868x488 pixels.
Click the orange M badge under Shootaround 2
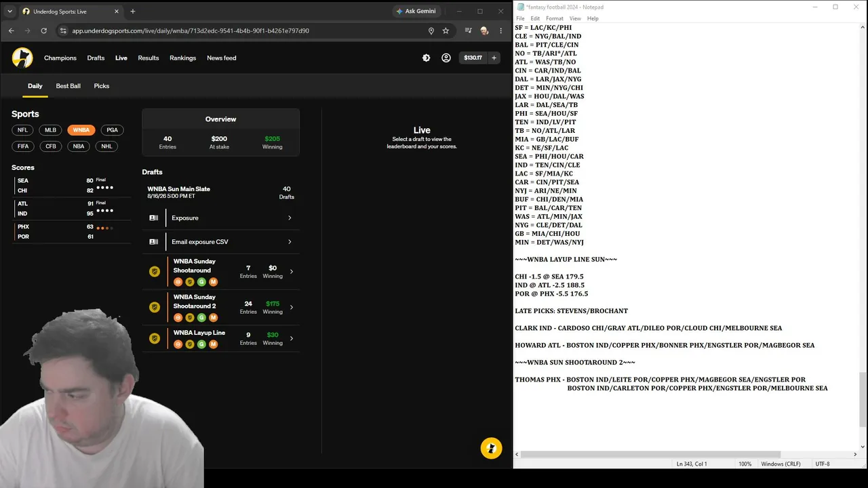(213, 318)
